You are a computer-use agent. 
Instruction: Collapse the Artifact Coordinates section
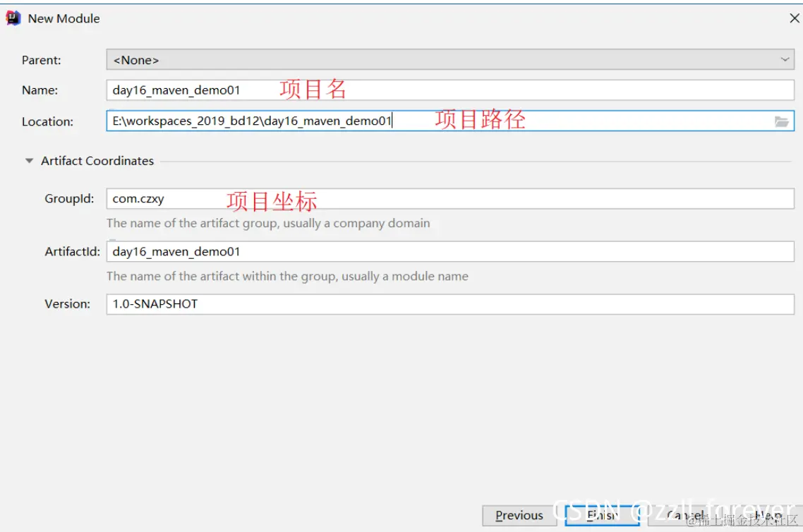click(29, 161)
